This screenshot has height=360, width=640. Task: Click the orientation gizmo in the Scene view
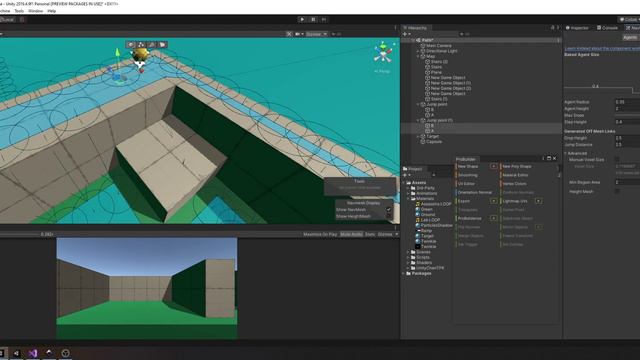click(383, 53)
